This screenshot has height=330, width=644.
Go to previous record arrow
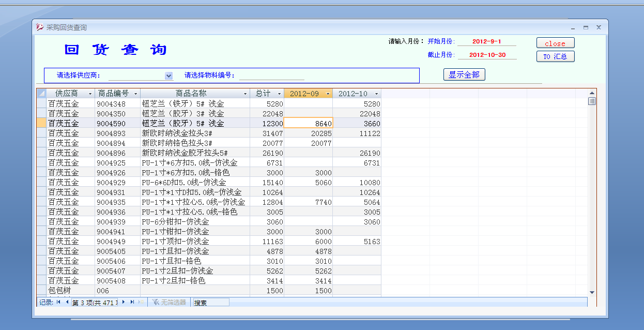(x=67, y=302)
